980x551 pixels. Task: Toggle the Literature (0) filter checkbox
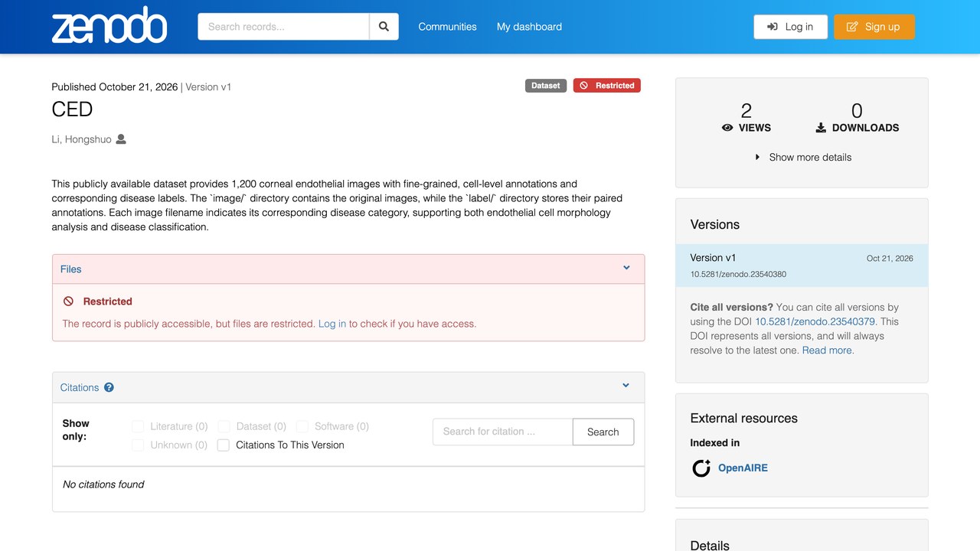tap(138, 426)
